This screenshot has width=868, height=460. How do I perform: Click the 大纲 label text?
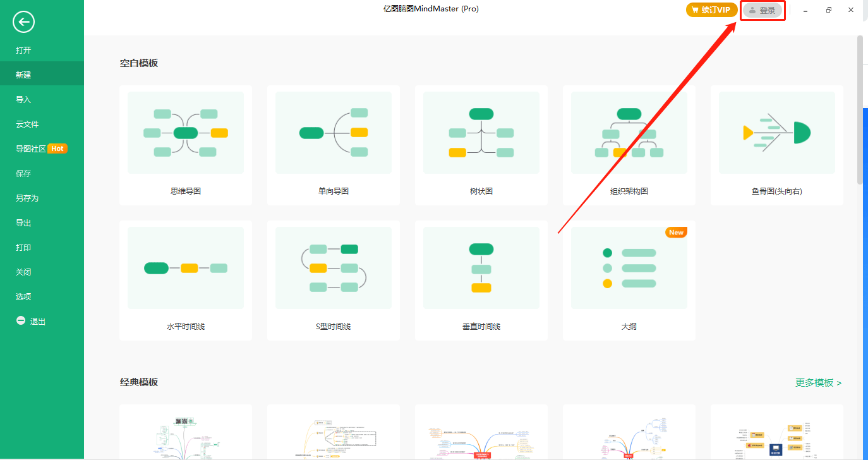click(629, 327)
